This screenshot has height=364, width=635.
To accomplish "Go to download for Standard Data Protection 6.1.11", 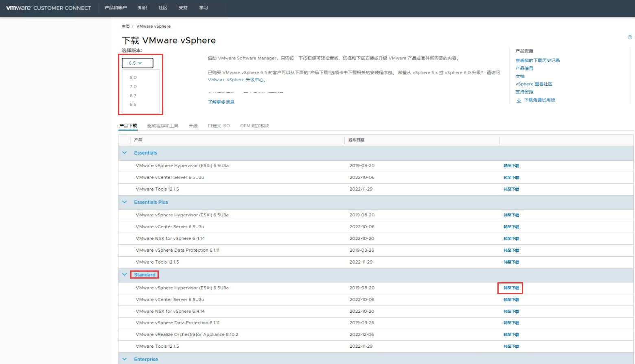I will 511,323.
